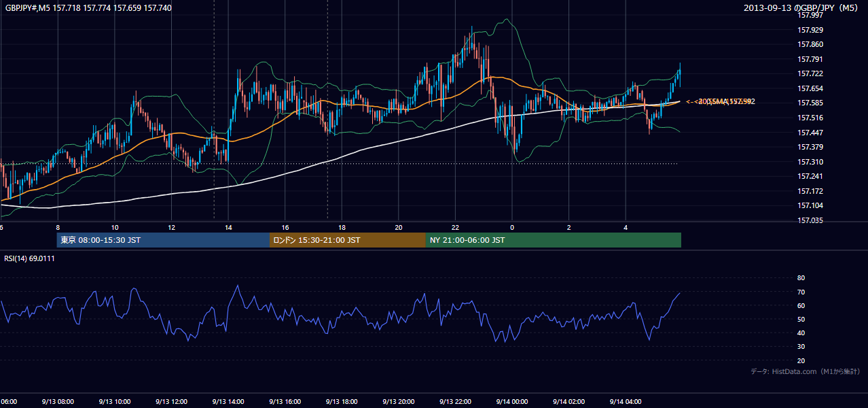Click the 9/13 20:00 bottom time label
The image size is (868, 408).
click(x=398, y=402)
